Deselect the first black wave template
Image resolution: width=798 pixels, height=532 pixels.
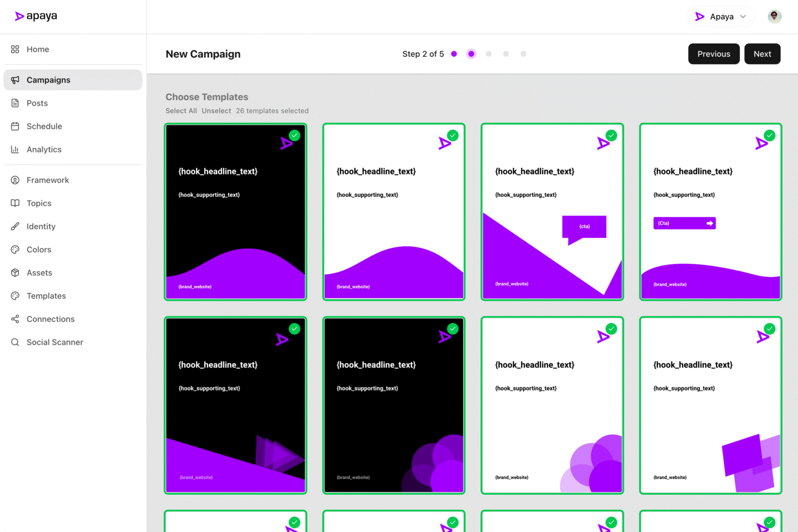(x=295, y=135)
